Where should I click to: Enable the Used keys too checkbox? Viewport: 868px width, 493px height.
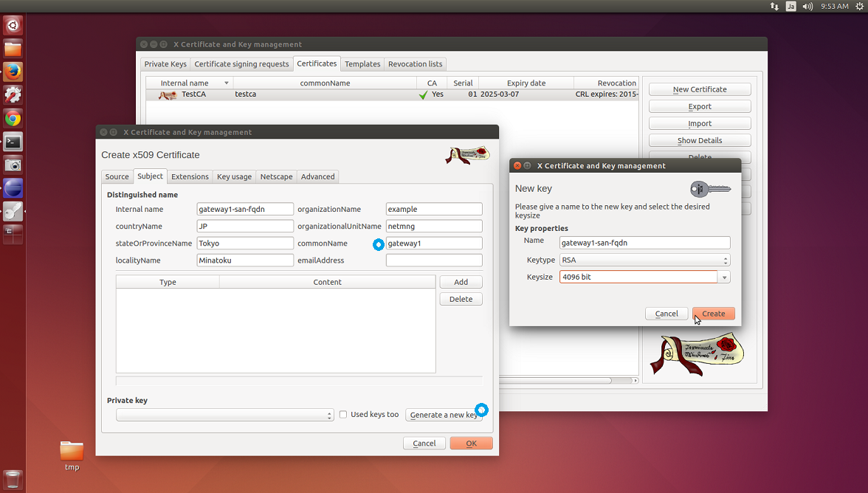(x=343, y=415)
